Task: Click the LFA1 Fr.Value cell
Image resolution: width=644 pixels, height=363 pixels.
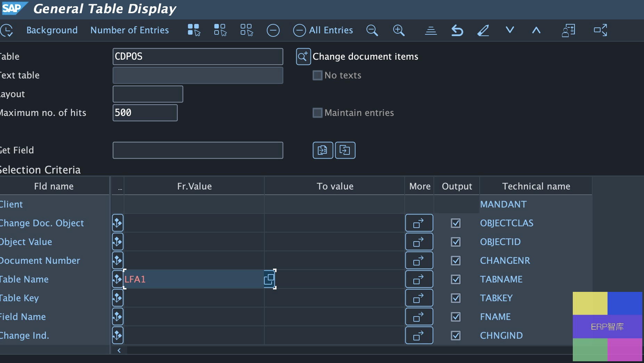Action: (194, 279)
